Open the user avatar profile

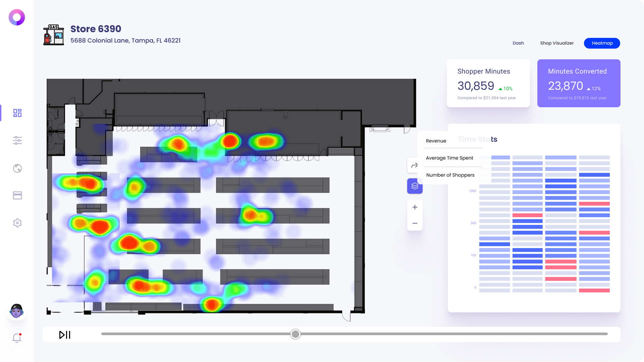tap(17, 311)
